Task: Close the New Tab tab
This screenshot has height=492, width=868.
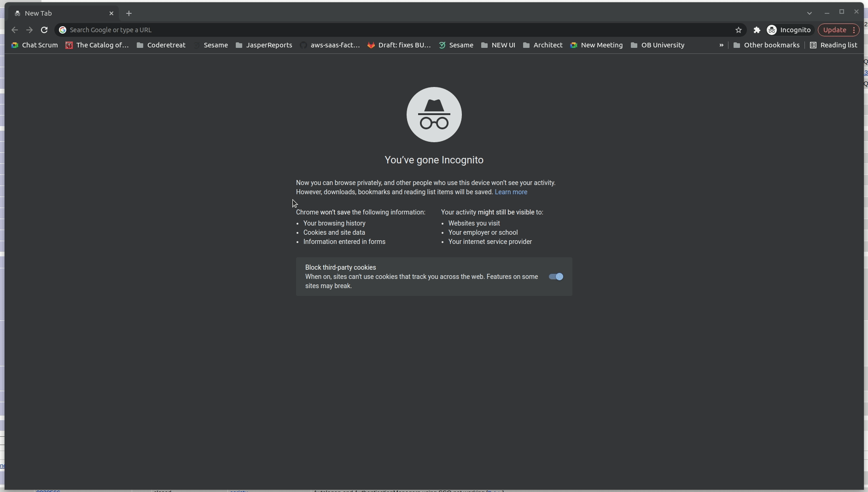Action: pos(111,13)
